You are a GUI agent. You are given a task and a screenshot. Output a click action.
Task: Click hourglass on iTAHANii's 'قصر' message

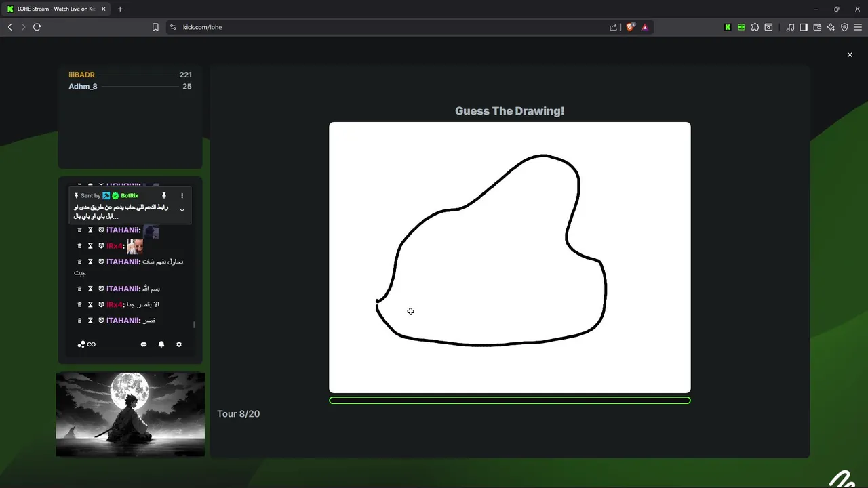(90, 321)
